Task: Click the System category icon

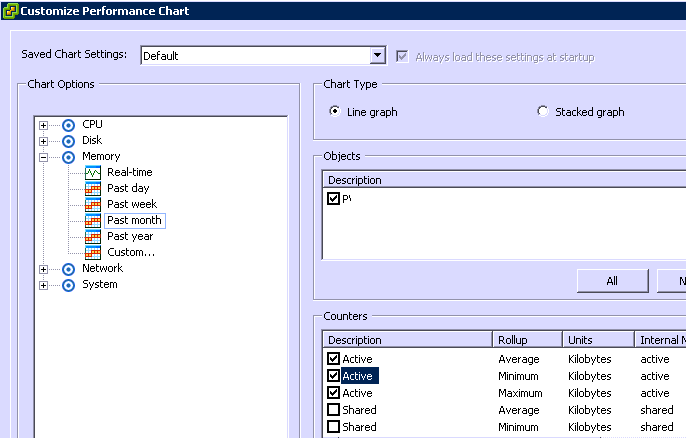Action: pyautogui.click(x=68, y=285)
